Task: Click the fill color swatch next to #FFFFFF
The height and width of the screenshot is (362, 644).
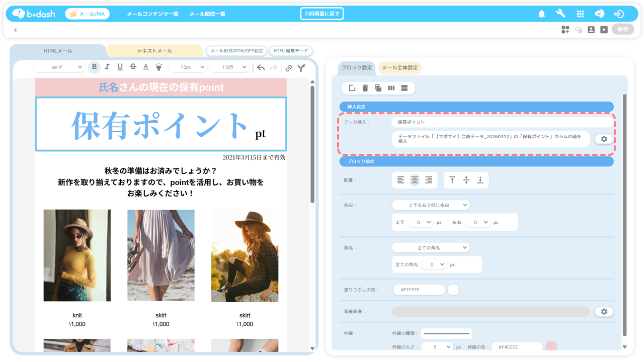Action: (453, 290)
